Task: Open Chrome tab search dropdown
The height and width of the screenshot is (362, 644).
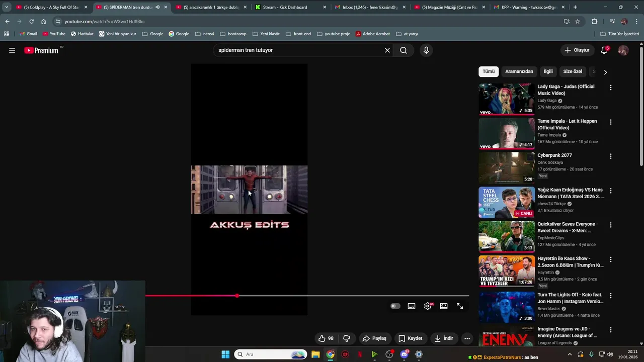Action: coord(7,7)
